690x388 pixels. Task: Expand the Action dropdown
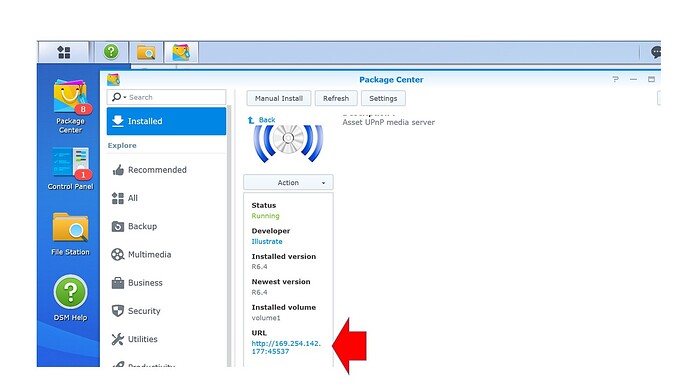coord(288,182)
